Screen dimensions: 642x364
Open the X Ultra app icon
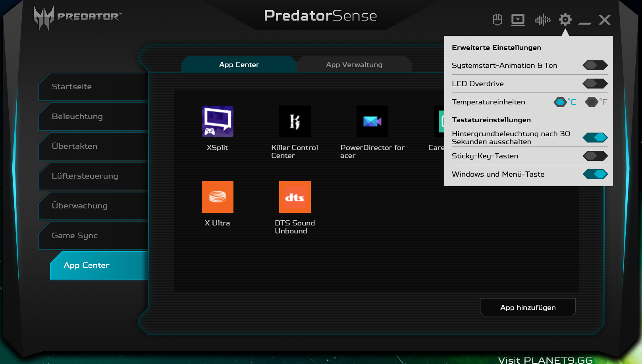click(x=217, y=197)
